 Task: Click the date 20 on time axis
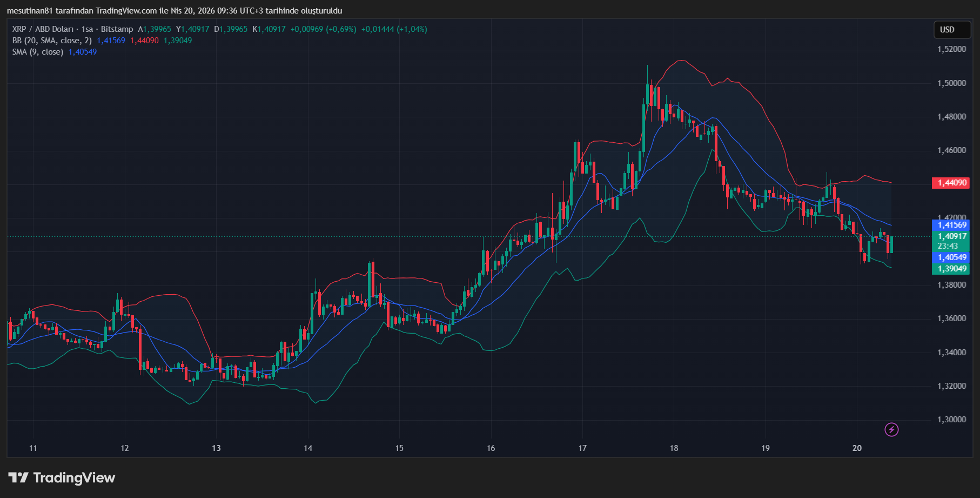[857, 448]
